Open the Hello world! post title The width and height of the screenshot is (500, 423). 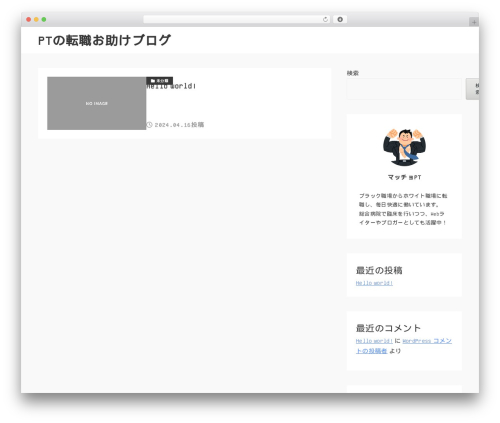(x=171, y=86)
